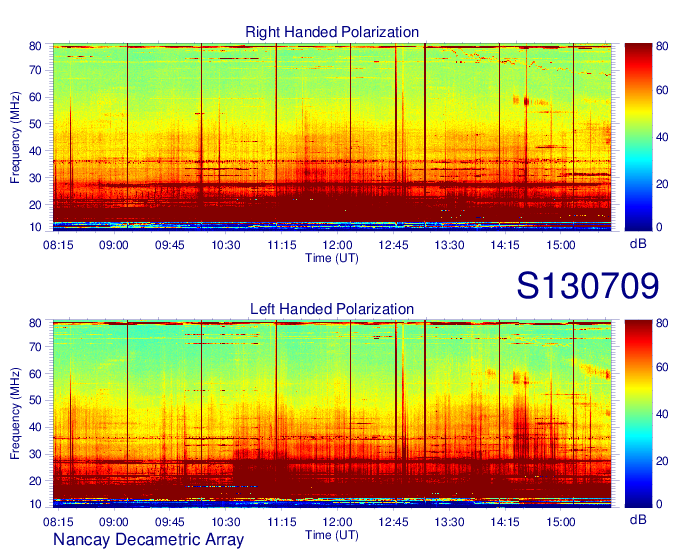Click the 40 dB label on the bottom color bar
The image size is (680, 552).
[662, 414]
